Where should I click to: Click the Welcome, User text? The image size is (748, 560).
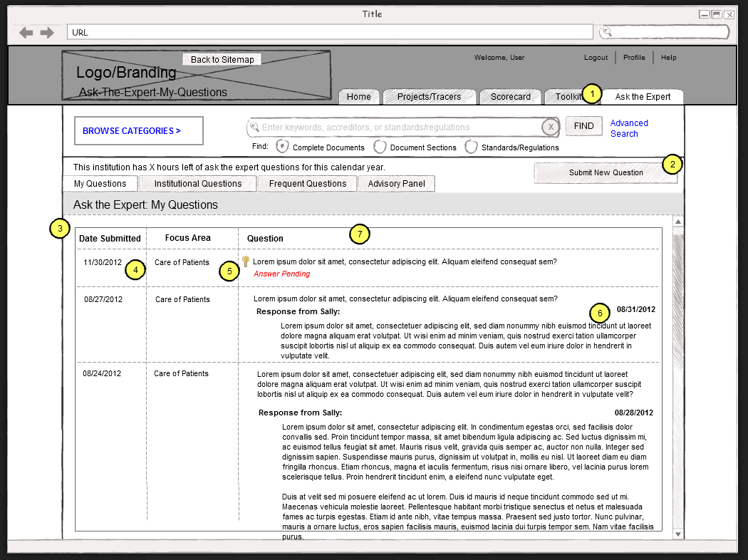click(x=499, y=57)
